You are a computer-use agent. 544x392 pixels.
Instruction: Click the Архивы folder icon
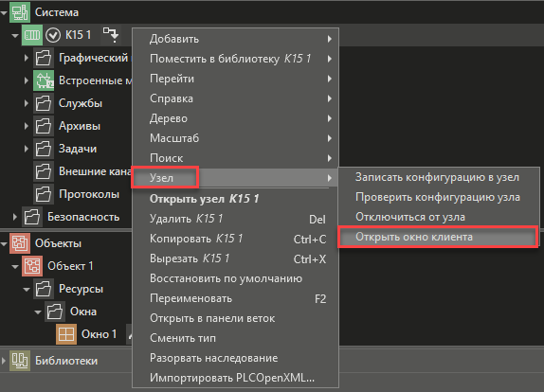(44, 126)
